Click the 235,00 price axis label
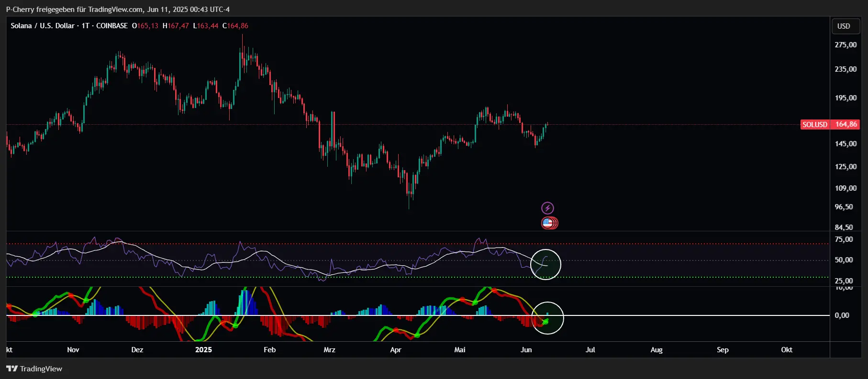Viewport: 868px width, 379px height. [846, 69]
